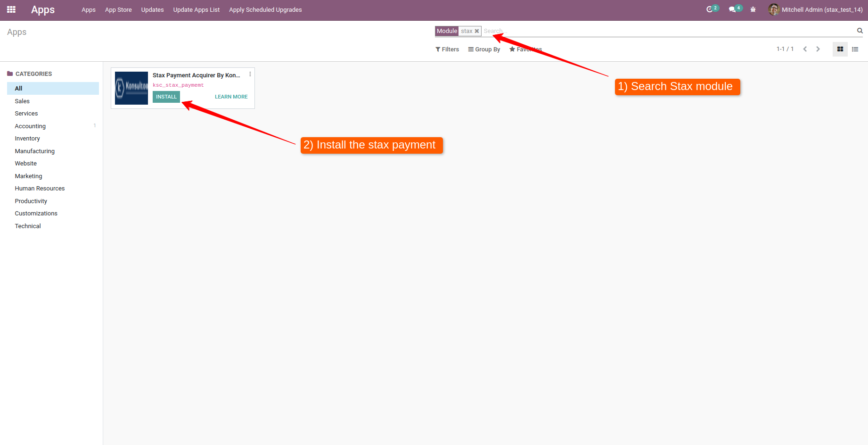Open the App Store menu
Viewport: 868px width, 445px height.
[118, 10]
